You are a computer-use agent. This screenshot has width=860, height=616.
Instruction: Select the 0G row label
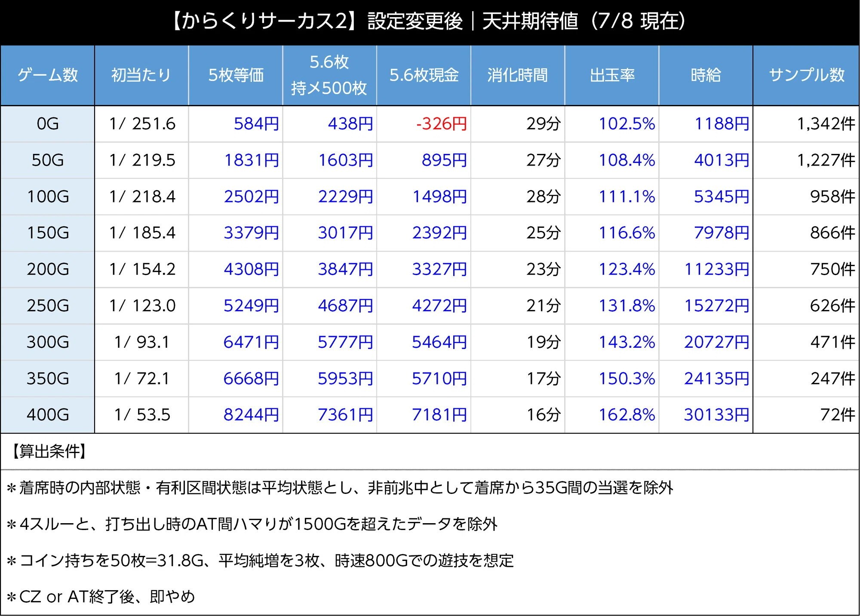[x=47, y=124]
